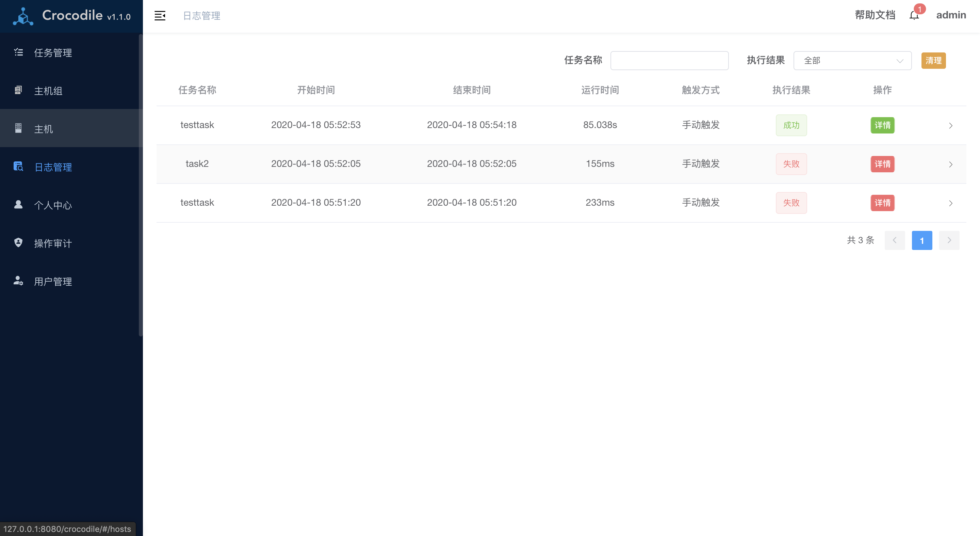The width and height of the screenshot is (980, 536).
Task: Expand the first testtask row arrow
Action: pyautogui.click(x=950, y=126)
